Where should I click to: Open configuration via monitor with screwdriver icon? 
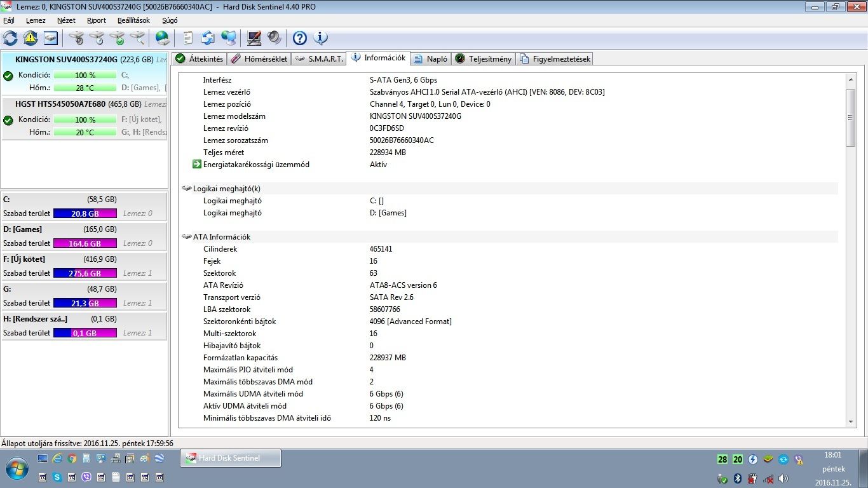[x=254, y=38]
